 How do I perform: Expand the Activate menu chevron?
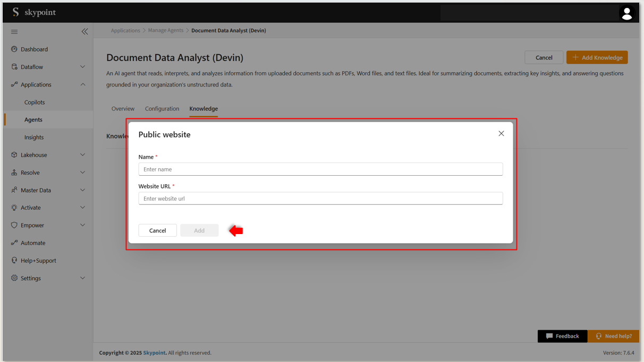click(x=82, y=208)
